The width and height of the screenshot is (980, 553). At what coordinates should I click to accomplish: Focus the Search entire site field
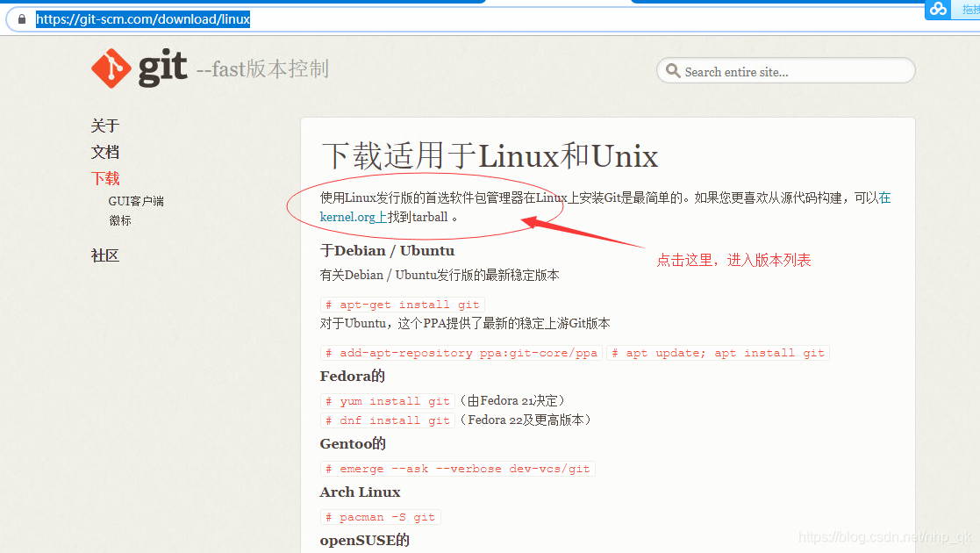coord(785,71)
